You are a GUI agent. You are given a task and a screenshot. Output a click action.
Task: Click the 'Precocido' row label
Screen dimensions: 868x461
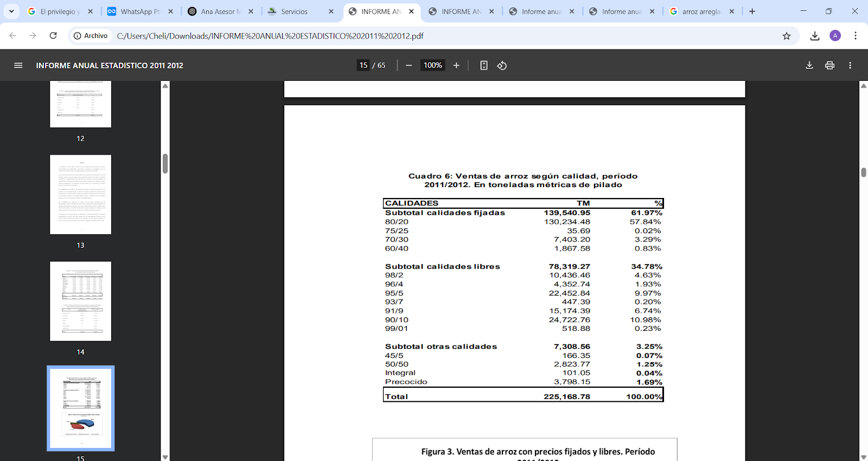(x=406, y=382)
